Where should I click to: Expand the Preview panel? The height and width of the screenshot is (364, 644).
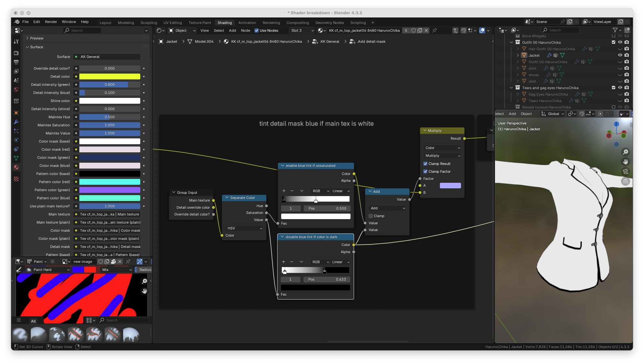tap(37, 38)
